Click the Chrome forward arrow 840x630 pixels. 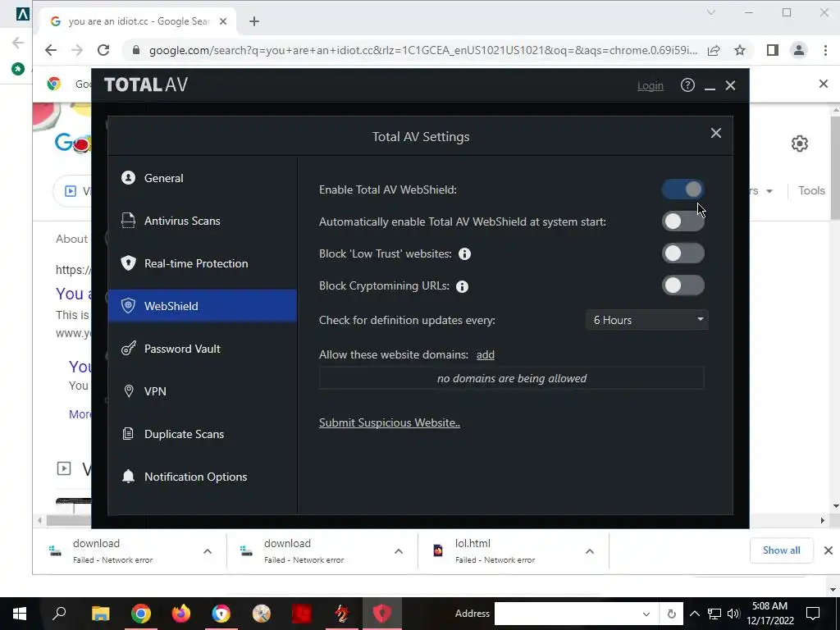click(77, 50)
